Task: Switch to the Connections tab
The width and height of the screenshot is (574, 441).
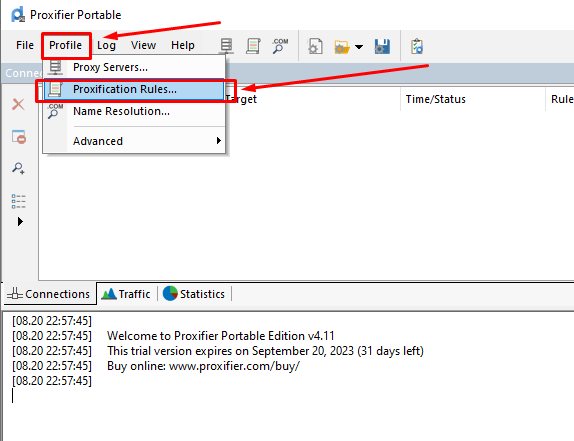Action: (x=49, y=294)
